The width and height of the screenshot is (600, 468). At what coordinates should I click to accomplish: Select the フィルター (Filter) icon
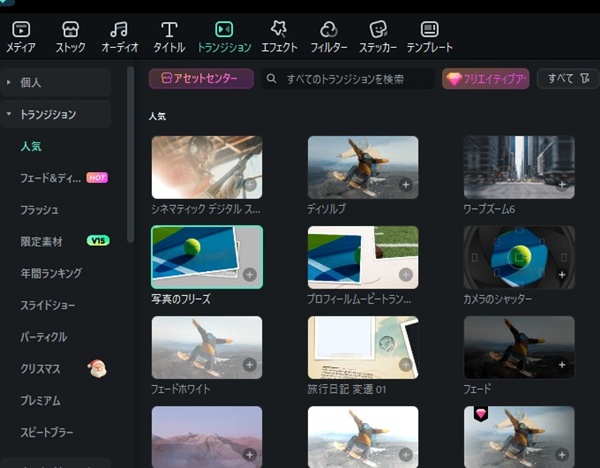click(328, 30)
